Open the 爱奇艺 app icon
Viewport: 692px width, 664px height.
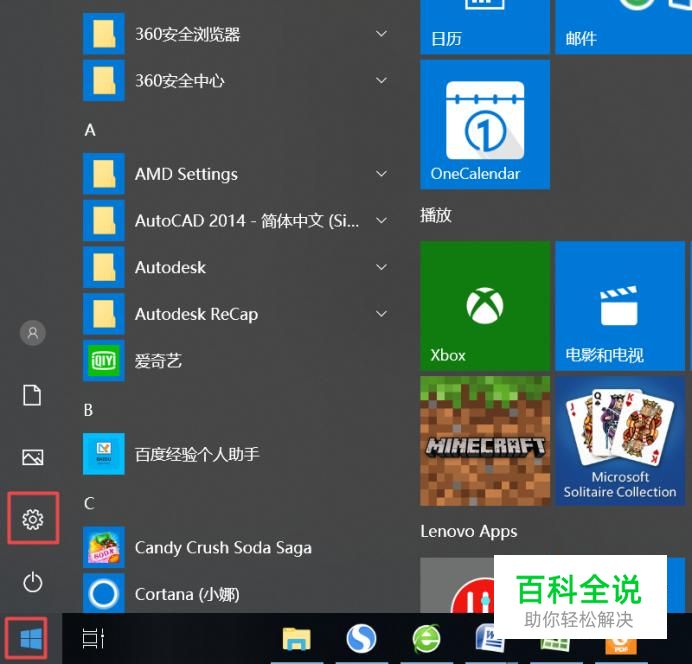pos(104,361)
